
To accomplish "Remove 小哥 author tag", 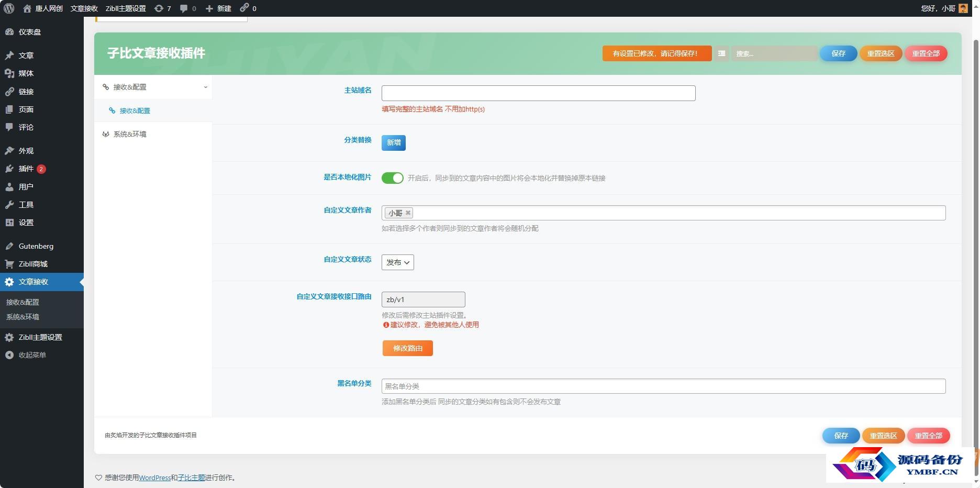I will (x=408, y=213).
